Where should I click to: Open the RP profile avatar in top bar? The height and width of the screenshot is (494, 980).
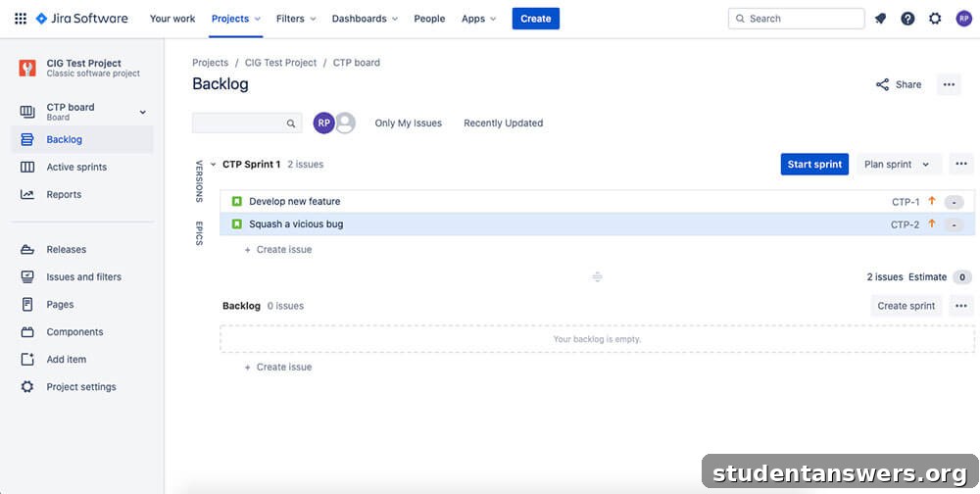pos(963,19)
